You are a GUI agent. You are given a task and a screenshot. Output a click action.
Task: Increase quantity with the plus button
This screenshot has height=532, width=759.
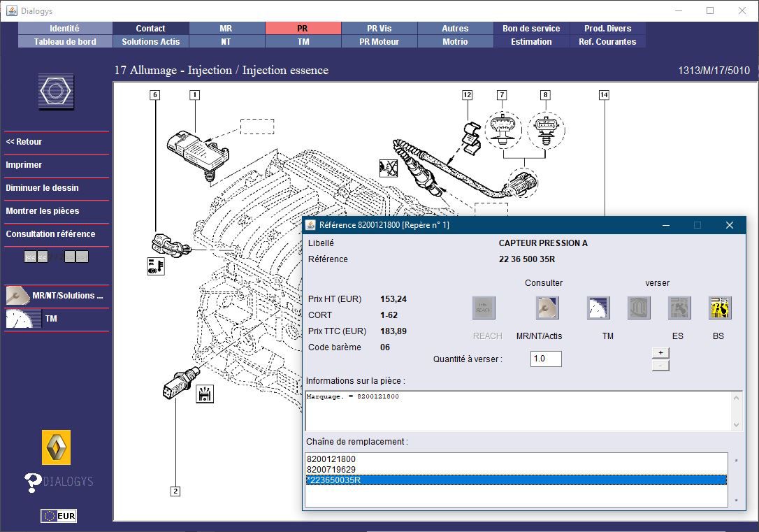[x=660, y=352]
